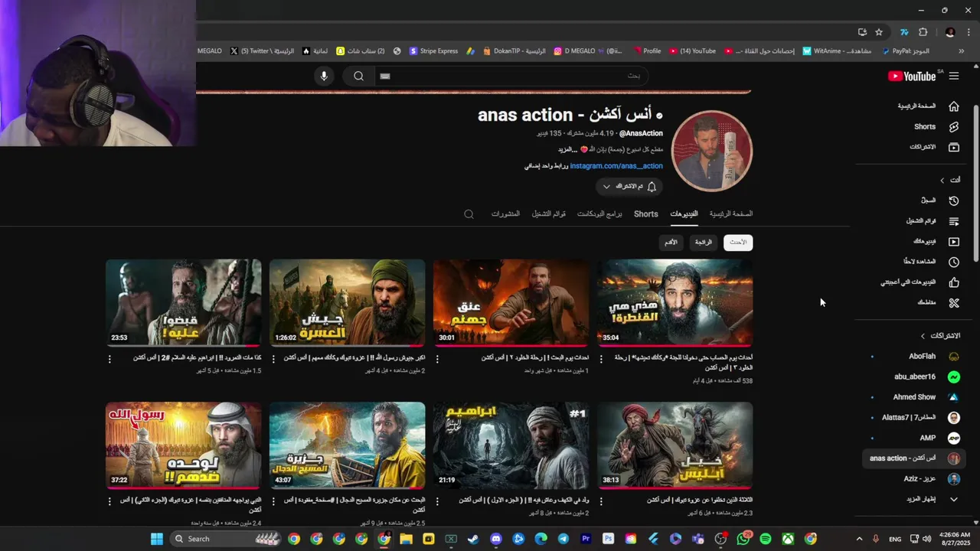Screen dimensions: 980x551
Task: Open abu_abeer16 subscription in sidebar
Action: point(914,377)
